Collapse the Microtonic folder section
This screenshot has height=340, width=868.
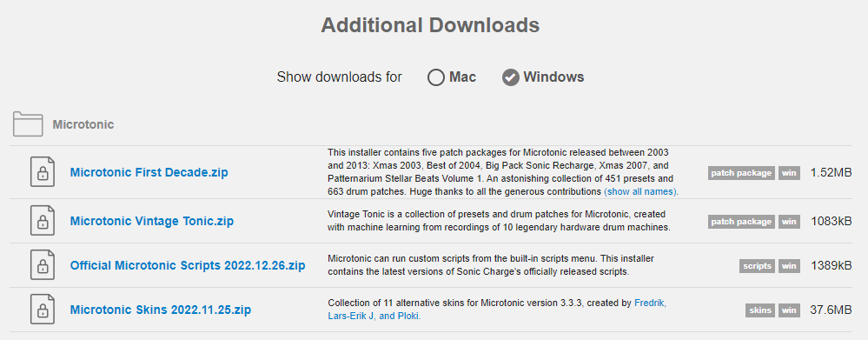point(83,124)
